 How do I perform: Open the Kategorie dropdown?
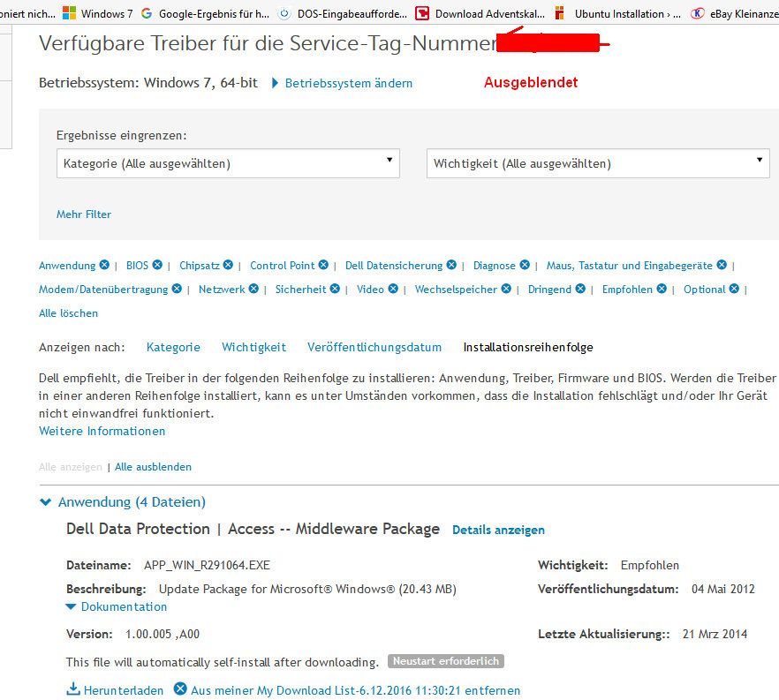coord(228,163)
